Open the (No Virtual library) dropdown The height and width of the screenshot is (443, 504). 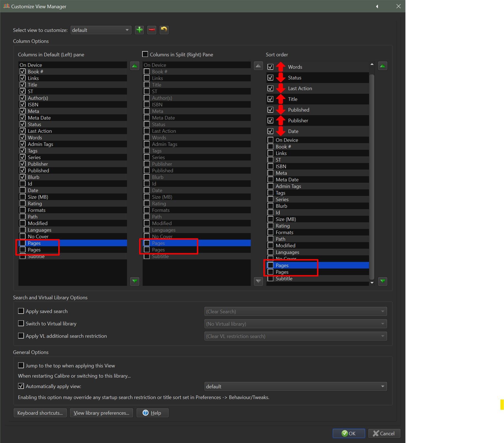[296, 324]
